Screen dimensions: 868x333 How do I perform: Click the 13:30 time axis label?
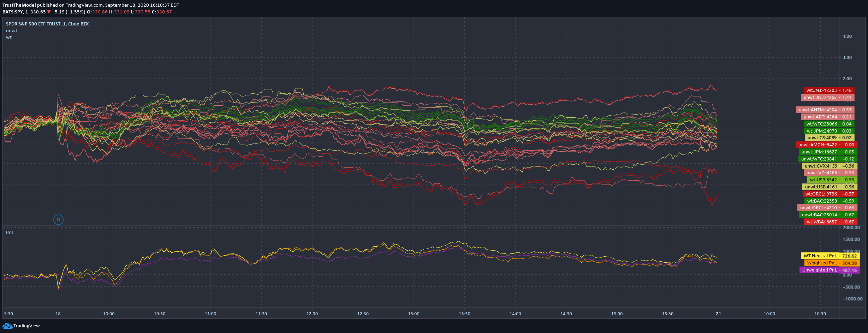pyautogui.click(x=464, y=314)
